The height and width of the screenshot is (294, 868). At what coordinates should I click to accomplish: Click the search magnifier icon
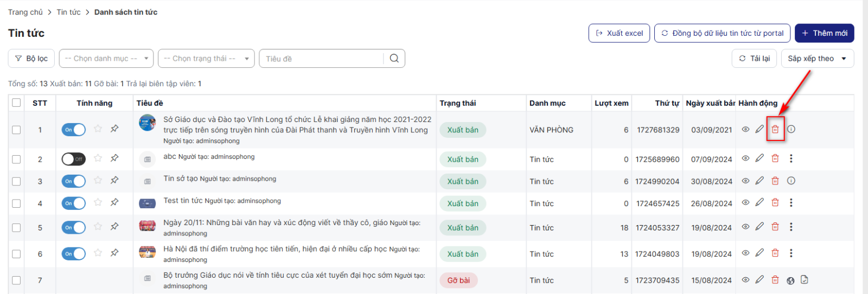pos(394,59)
